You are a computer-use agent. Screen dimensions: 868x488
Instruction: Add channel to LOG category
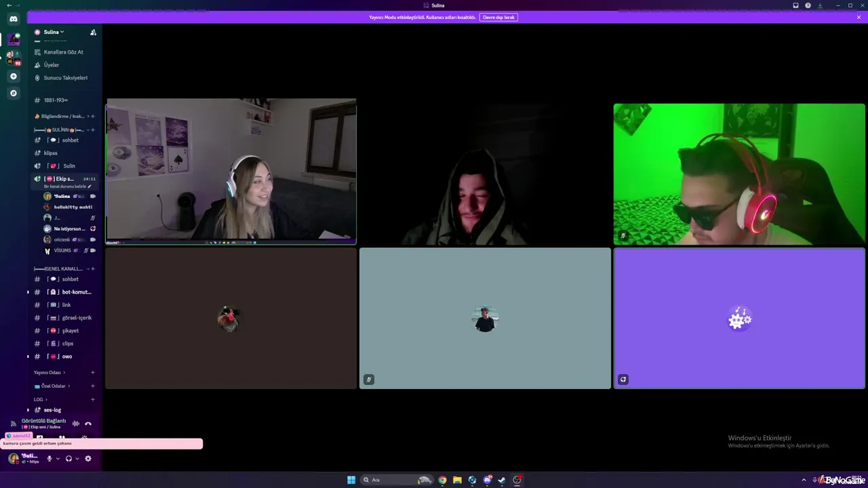93,400
